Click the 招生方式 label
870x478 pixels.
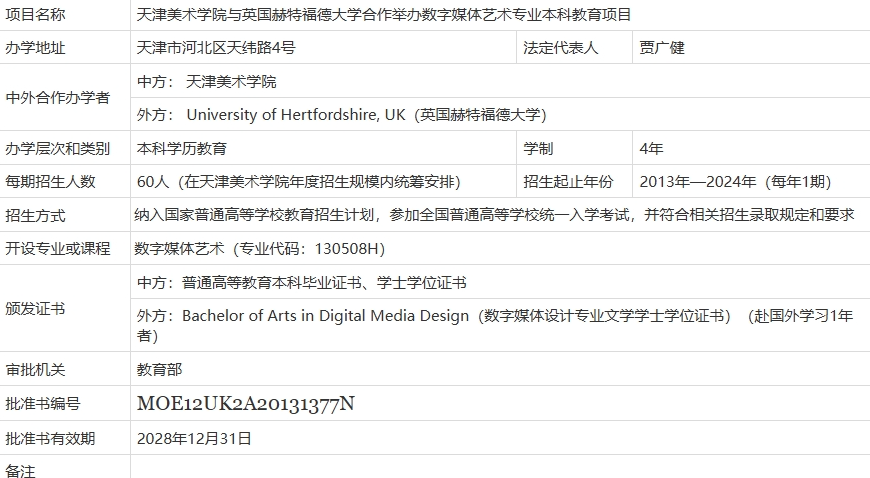pyautogui.click(x=36, y=215)
